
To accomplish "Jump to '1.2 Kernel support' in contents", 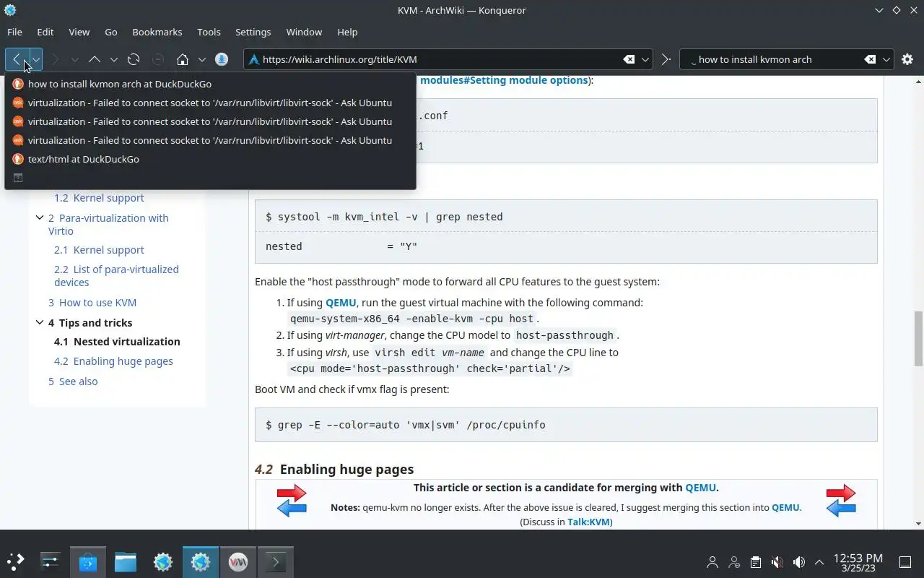I will coord(99,198).
